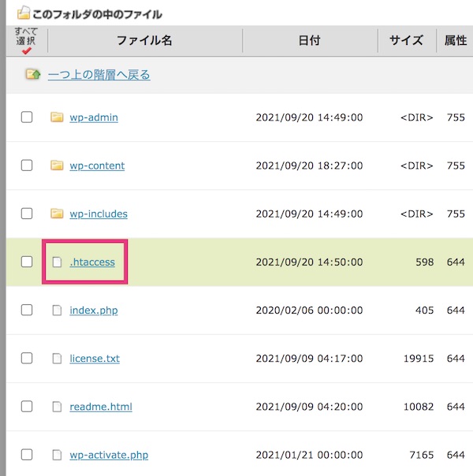The image size is (473, 476).
Task: Click size value 19915
Action: (419, 359)
